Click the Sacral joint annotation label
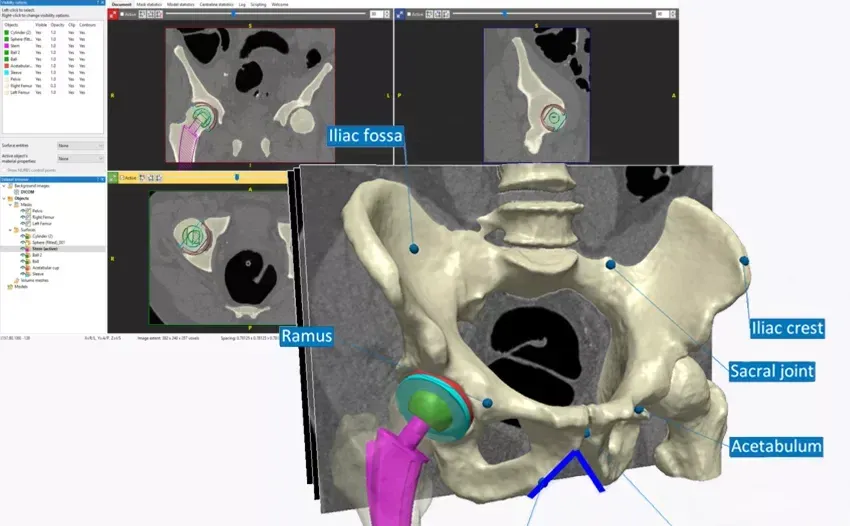 772,371
